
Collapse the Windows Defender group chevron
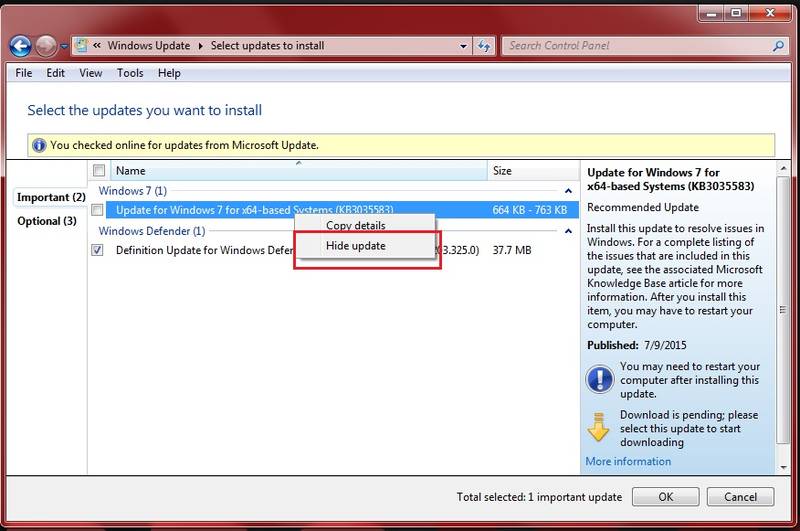[x=568, y=231]
